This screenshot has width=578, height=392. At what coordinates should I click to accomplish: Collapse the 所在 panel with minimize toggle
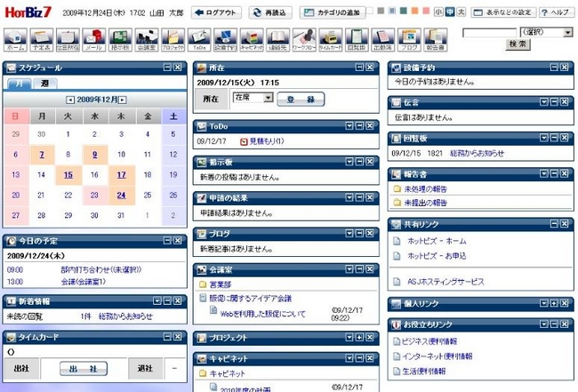tap(359, 67)
